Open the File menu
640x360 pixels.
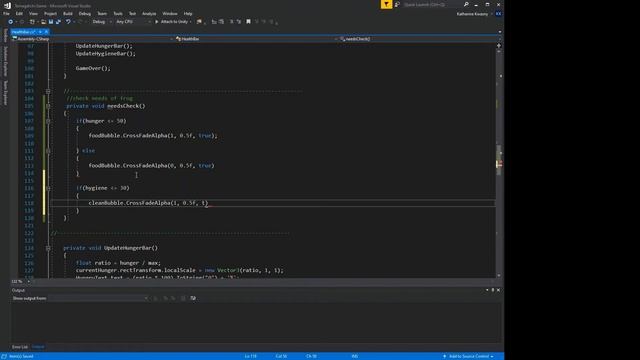click(x=6, y=14)
